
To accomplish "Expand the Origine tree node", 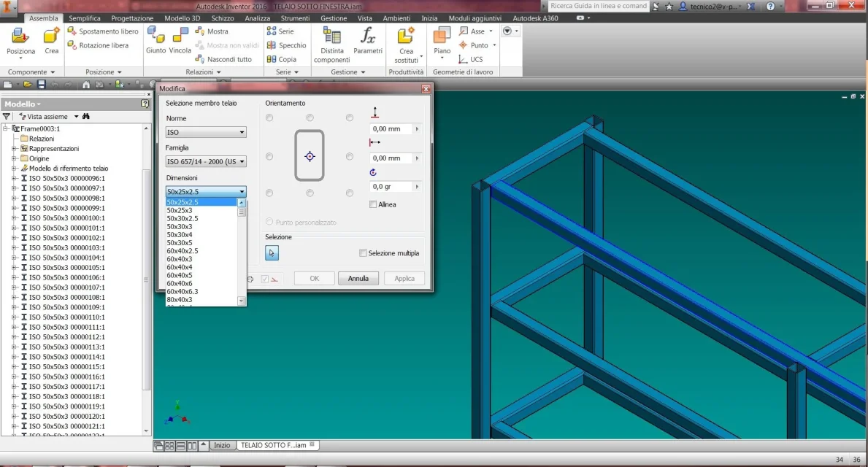I will (15, 158).
